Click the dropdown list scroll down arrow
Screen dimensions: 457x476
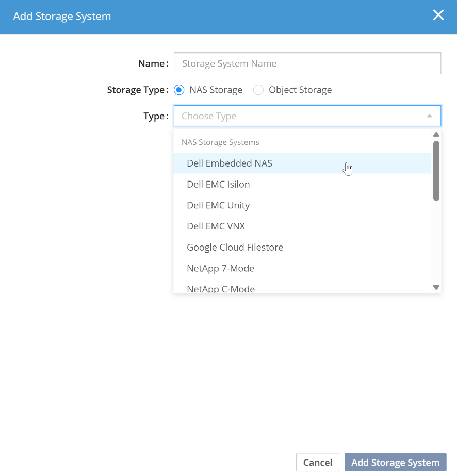[436, 287]
